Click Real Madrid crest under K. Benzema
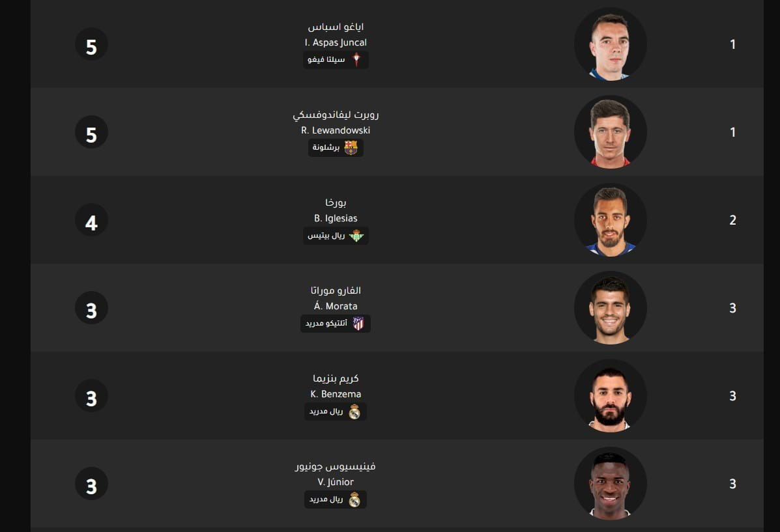Image resolution: width=780 pixels, height=532 pixels. point(354,411)
